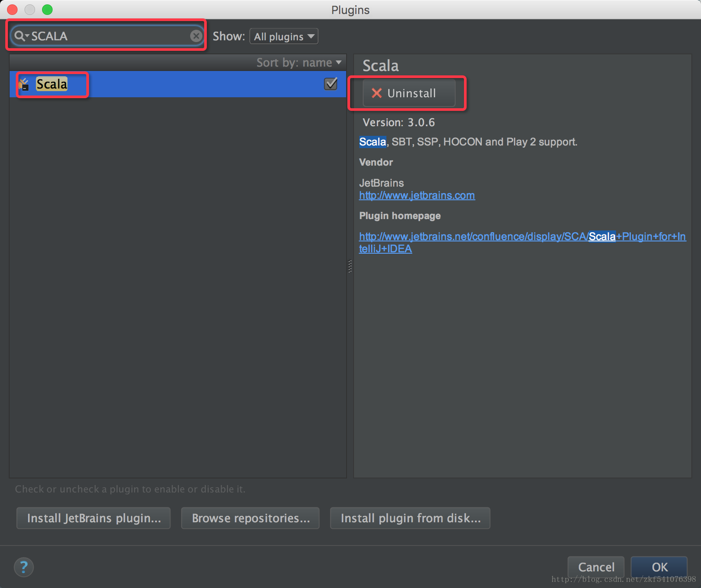Click the red close window button
Image resolution: width=701 pixels, height=588 pixels.
coord(12,10)
